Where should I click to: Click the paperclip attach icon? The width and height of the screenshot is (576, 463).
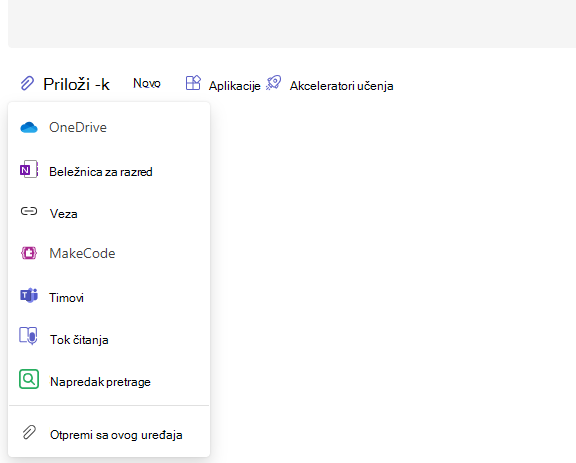tap(27, 83)
